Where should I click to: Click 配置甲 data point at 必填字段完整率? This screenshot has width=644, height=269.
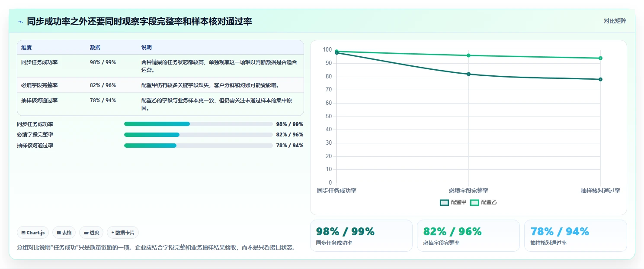468,74
